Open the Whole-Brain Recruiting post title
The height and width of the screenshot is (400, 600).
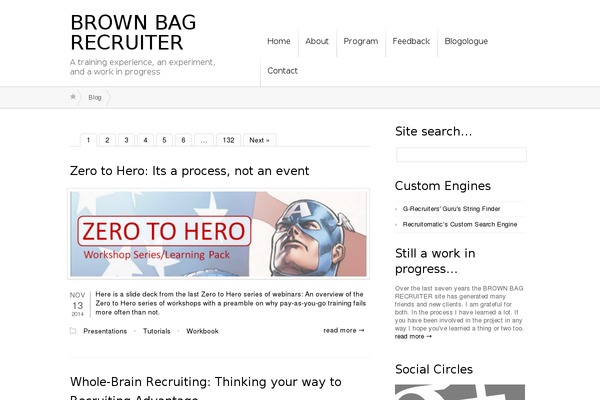point(206,389)
